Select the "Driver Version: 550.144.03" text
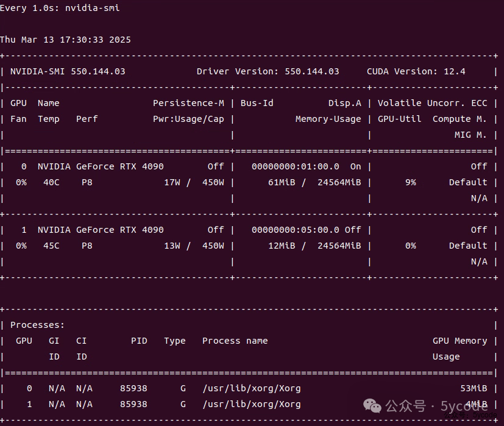The height and width of the screenshot is (426, 504). tap(268, 71)
